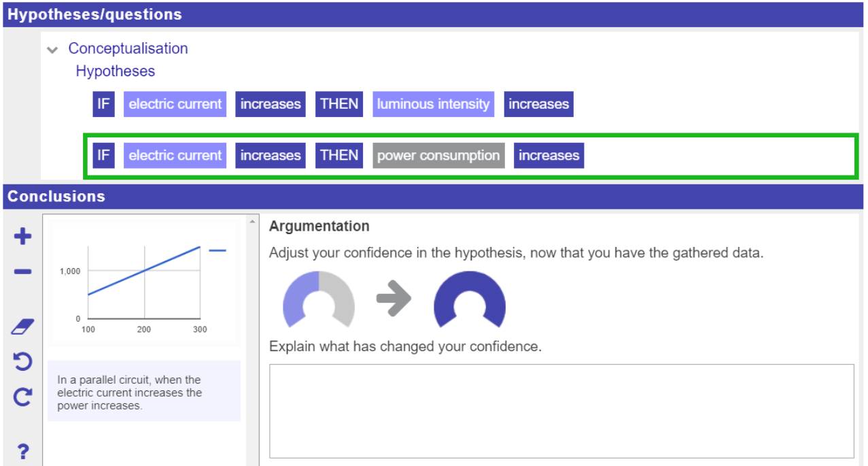The image size is (868, 466).
Task: Collapse the Conceptualisation chevron
Action: 52,50
